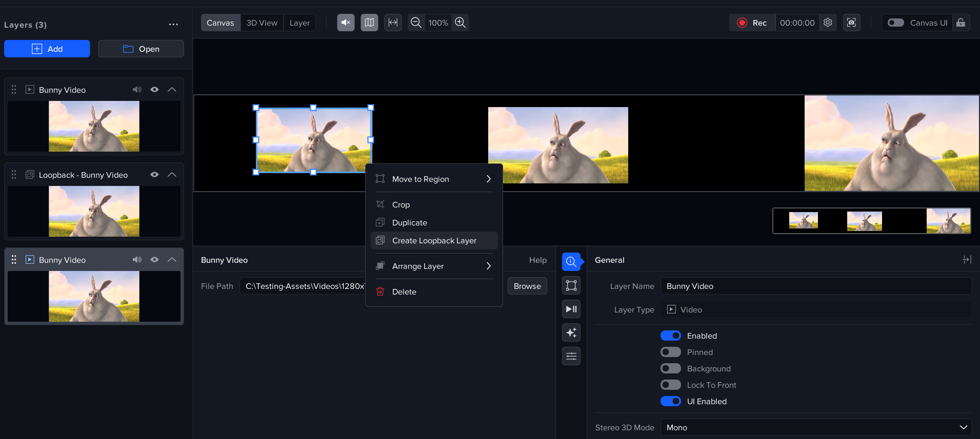Click the Layer Name input field
The height and width of the screenshot is (439, 980).
[816, 286]
